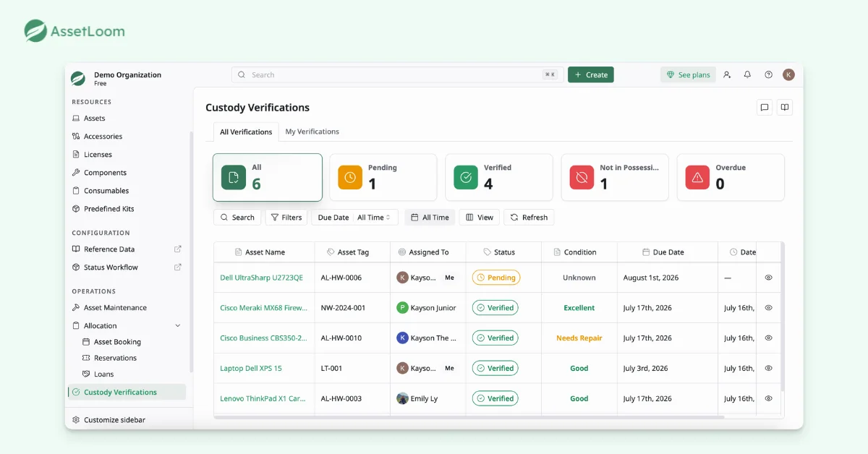Open the K user avatar menu
The image size is (868, 454).
click(788, 74)
